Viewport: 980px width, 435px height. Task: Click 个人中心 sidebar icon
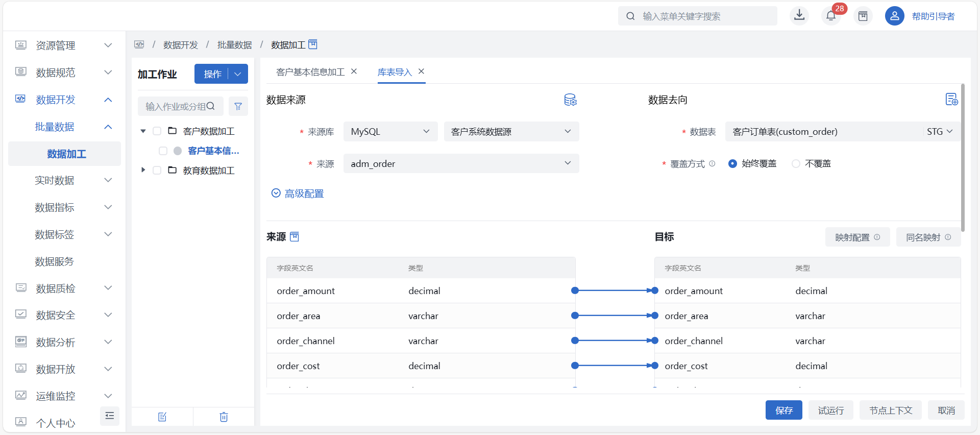(20, 422)
